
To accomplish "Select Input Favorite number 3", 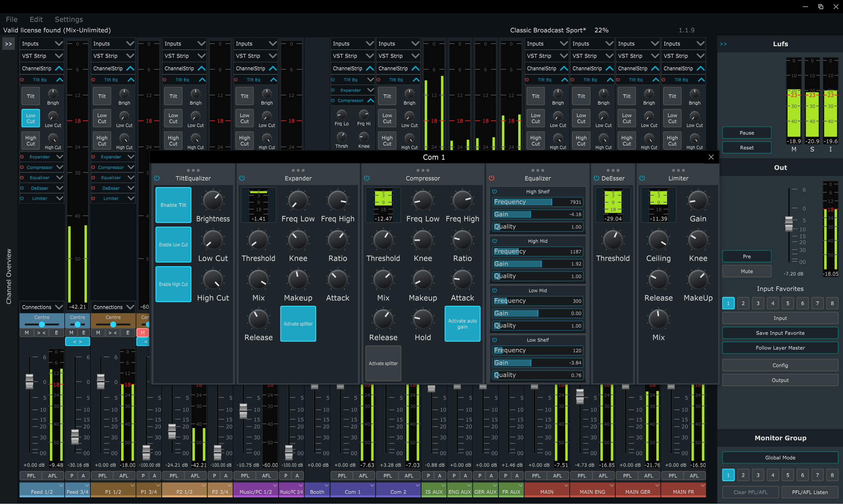I will [758, 303].
